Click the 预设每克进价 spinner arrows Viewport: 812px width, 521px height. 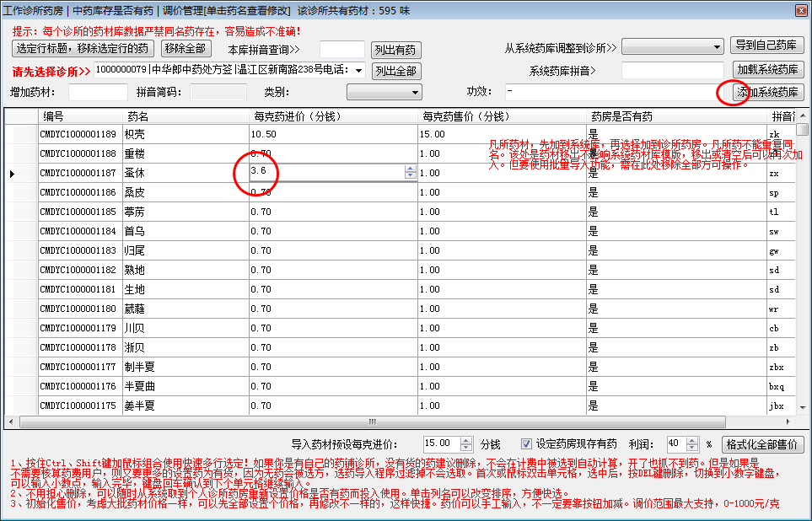(x=468, y=444)
